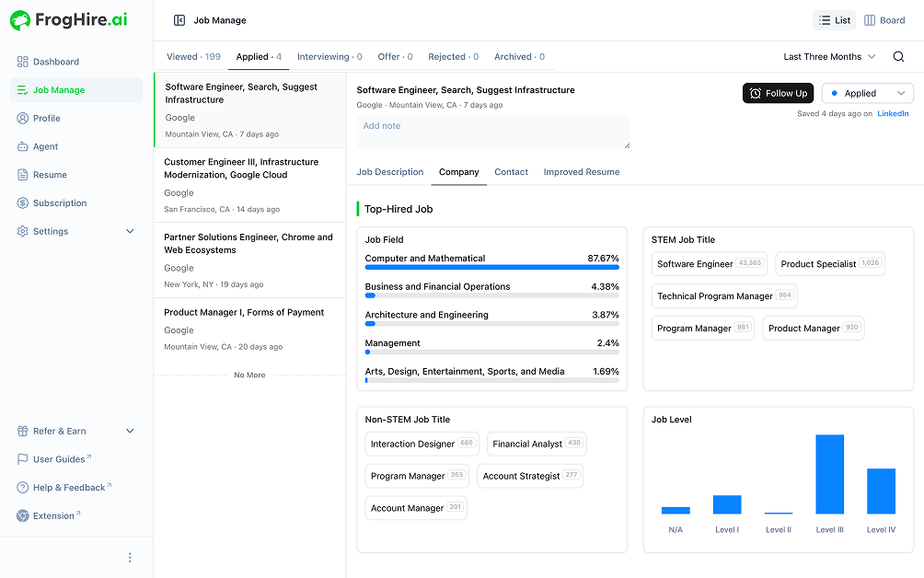
Task: Open the Chrome Extension link icon
Action: point(23,516)
